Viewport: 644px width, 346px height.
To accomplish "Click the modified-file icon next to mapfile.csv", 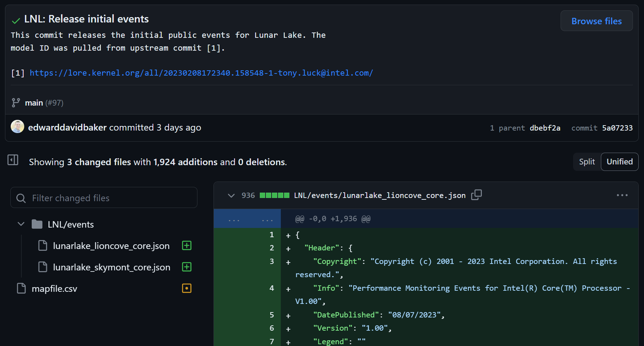I will pos(187,288).
